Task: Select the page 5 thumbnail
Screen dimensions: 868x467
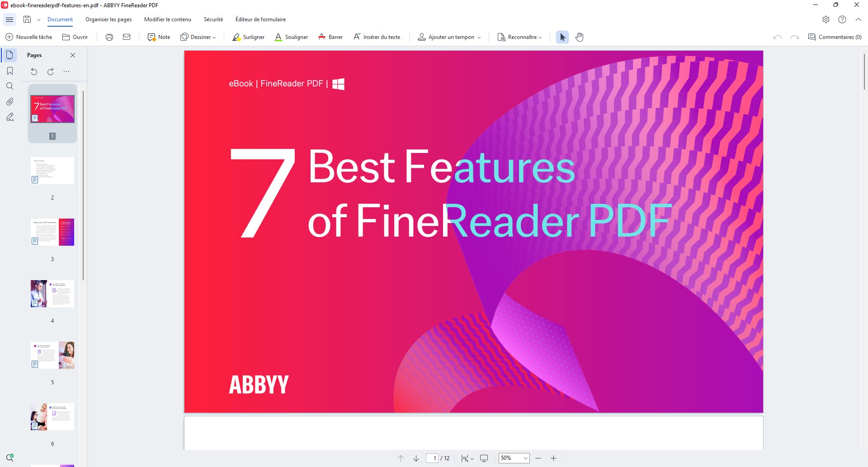Action: tap(52, 355)
